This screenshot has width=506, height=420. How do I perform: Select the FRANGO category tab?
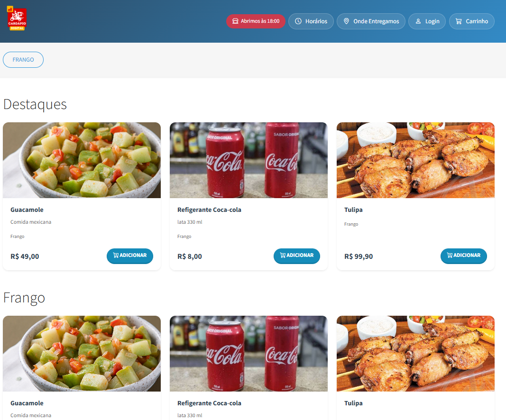coord(23,60)
